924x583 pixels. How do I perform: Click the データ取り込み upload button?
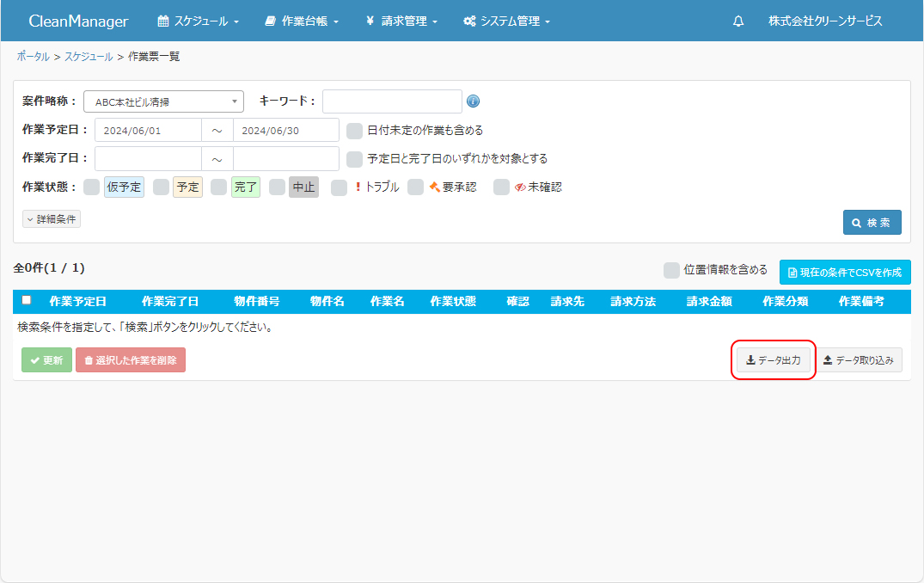tap(858, 360)
